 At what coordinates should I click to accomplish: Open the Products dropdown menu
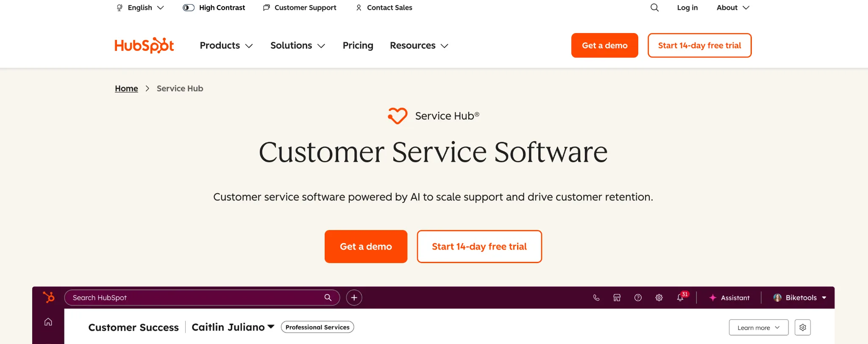pyautogui.click(x=226, y=45)
